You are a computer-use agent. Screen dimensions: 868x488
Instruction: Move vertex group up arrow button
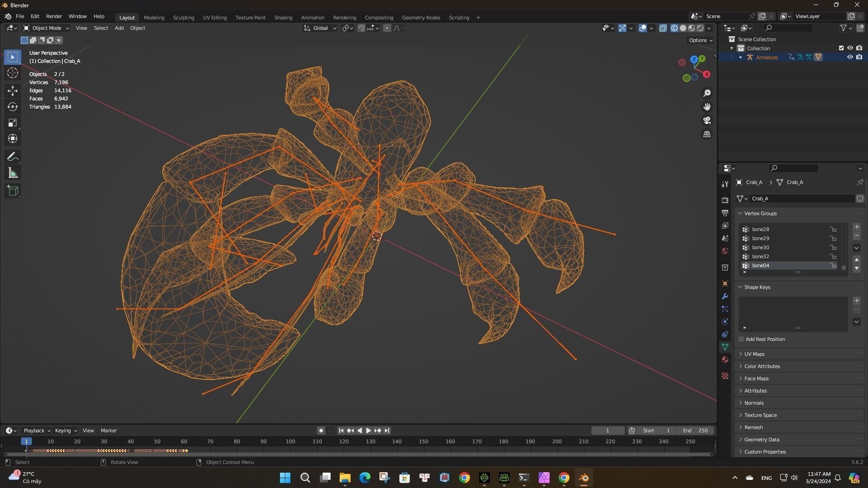coord(856,260)
